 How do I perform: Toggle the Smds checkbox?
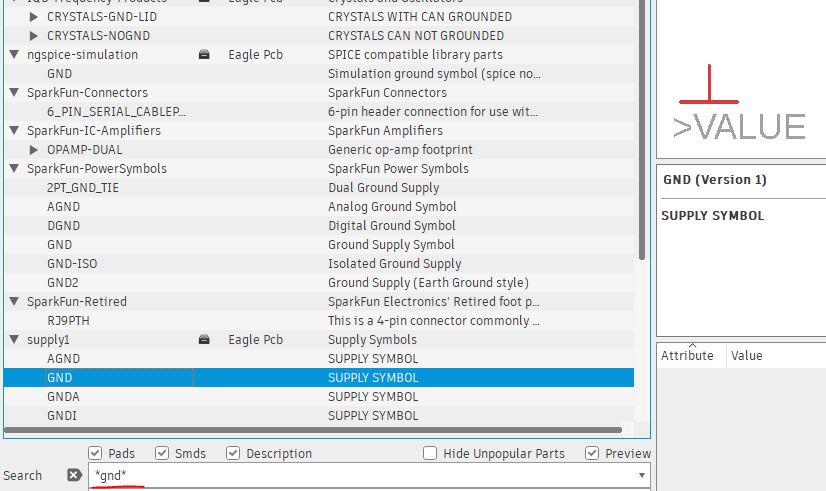[x=162, y=453]
